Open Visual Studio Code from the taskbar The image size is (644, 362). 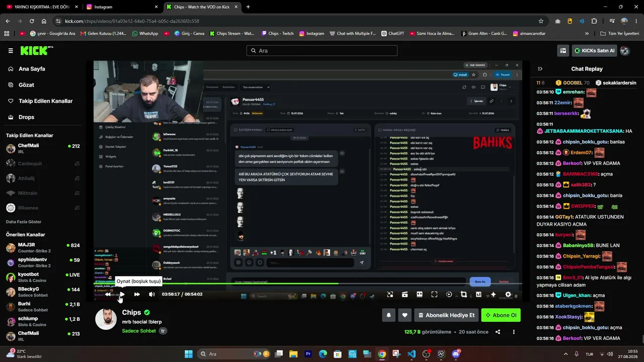tap(412, 354)
